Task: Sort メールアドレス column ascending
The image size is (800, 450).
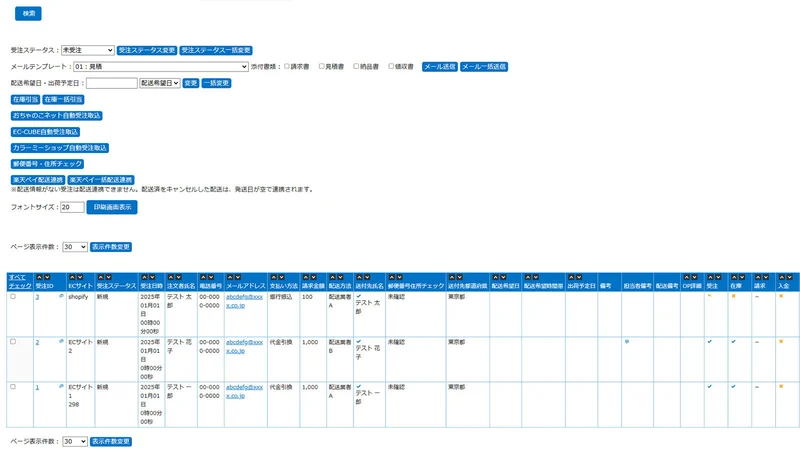Action: [230, 277]
